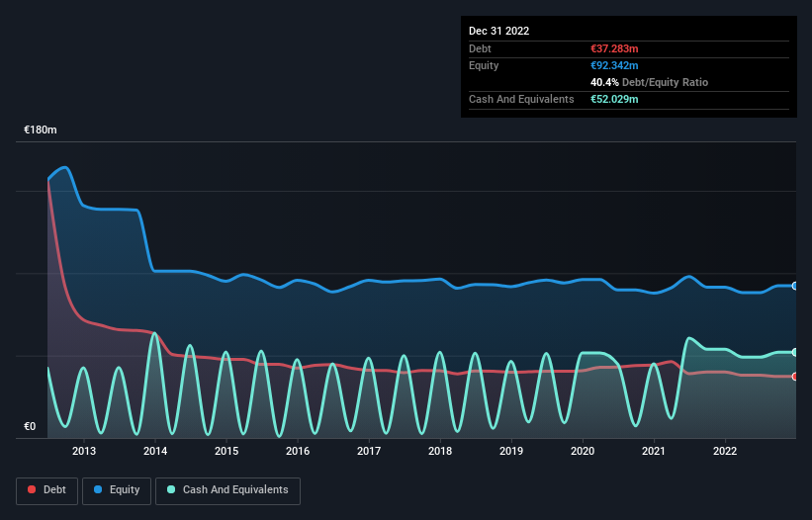Click the Dec 31 2022 tooltip date
The width and height of the screenshot is (812, 520).
498,31
